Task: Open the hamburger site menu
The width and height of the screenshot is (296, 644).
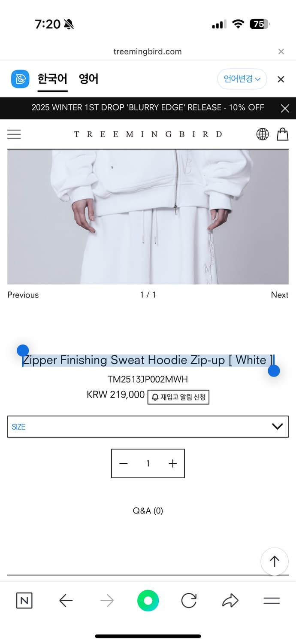Action: pos(14,134)
